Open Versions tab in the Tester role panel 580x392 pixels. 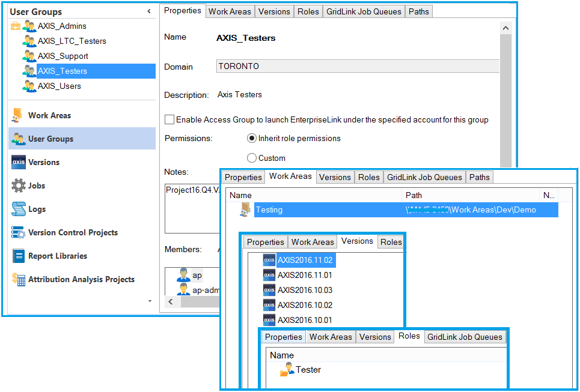pyautogui.click(x=375, y=337)
